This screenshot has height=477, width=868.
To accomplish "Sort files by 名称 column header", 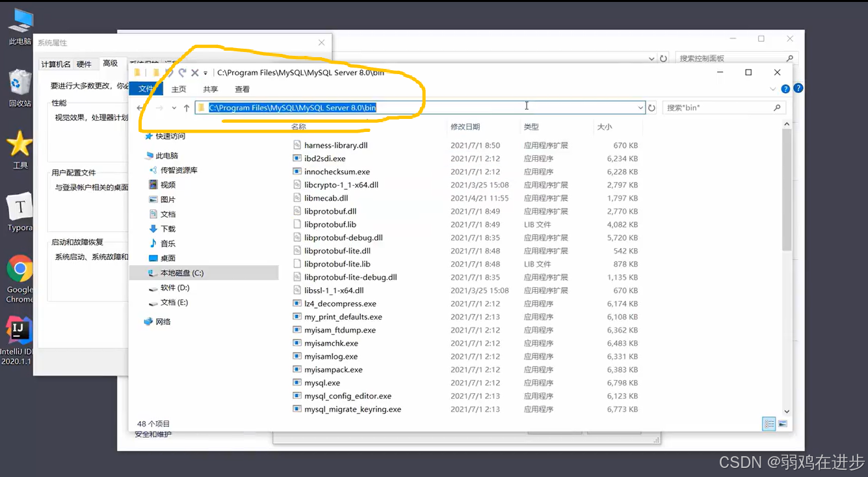I will pyautogui.click(x=298, y=127).
